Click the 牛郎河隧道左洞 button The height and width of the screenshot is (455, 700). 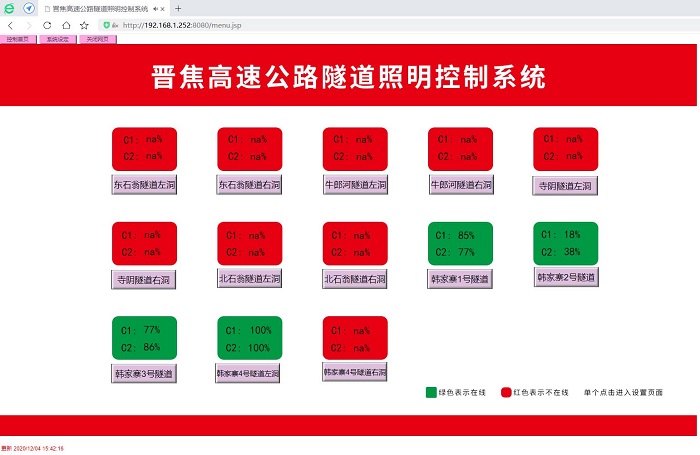point(355,185)
